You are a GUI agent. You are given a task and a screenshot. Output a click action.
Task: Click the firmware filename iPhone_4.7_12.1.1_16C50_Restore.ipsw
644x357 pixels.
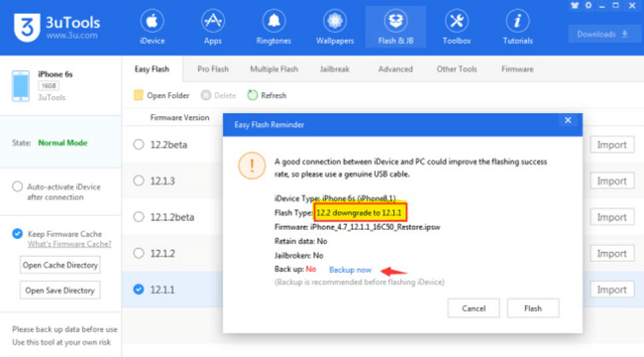point(375,227)
